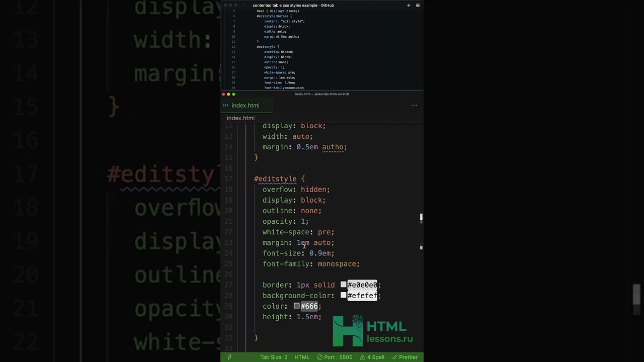Viewport: 644px width, 362px height.
Task: Click the minimap on the editor's right edge
Action: [421, 231]
